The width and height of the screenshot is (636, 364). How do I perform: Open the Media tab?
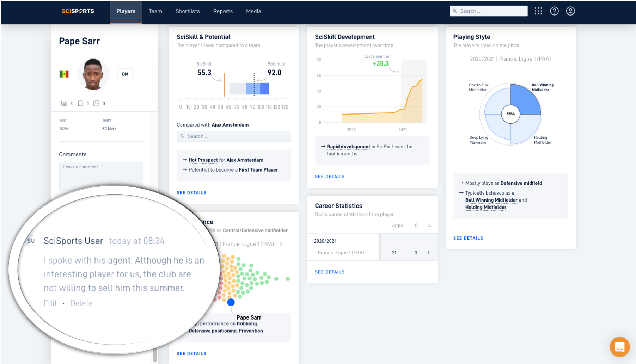pyautogui.click(x=253, y=11)
